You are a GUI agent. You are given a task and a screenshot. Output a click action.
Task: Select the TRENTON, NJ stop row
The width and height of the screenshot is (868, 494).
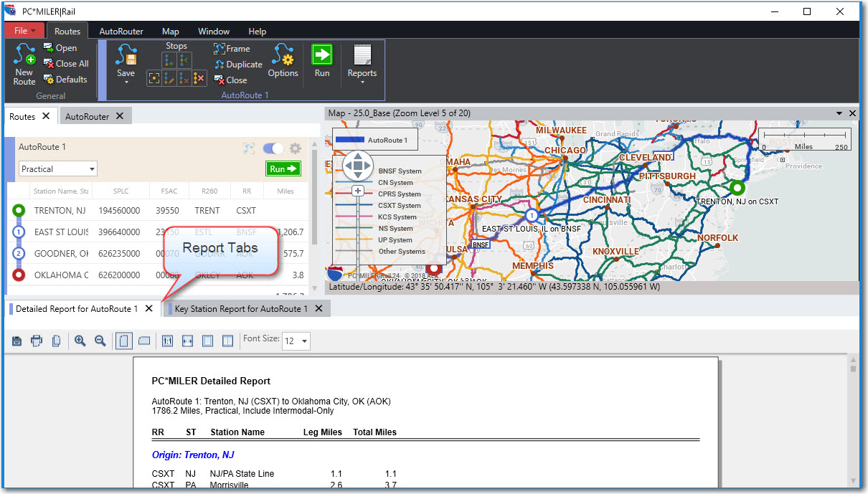tap(60, 211)
